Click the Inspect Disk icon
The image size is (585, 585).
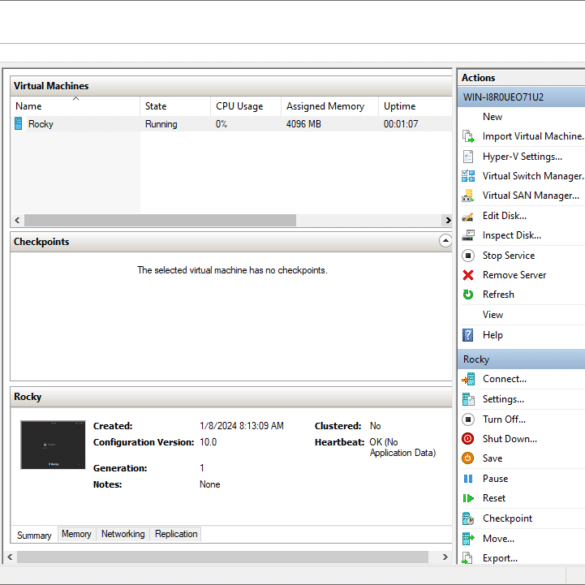click(x=468, y=235)
